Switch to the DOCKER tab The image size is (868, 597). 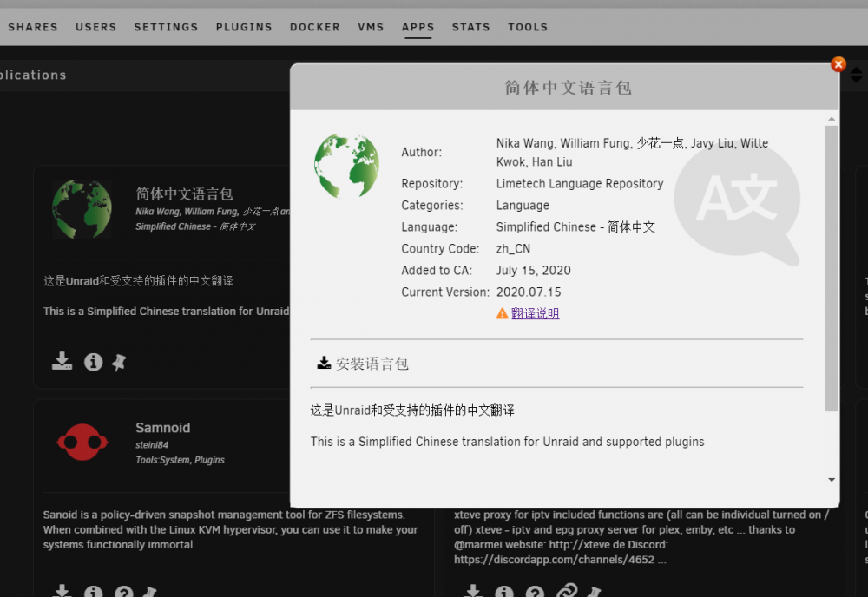tap(315, 27)
